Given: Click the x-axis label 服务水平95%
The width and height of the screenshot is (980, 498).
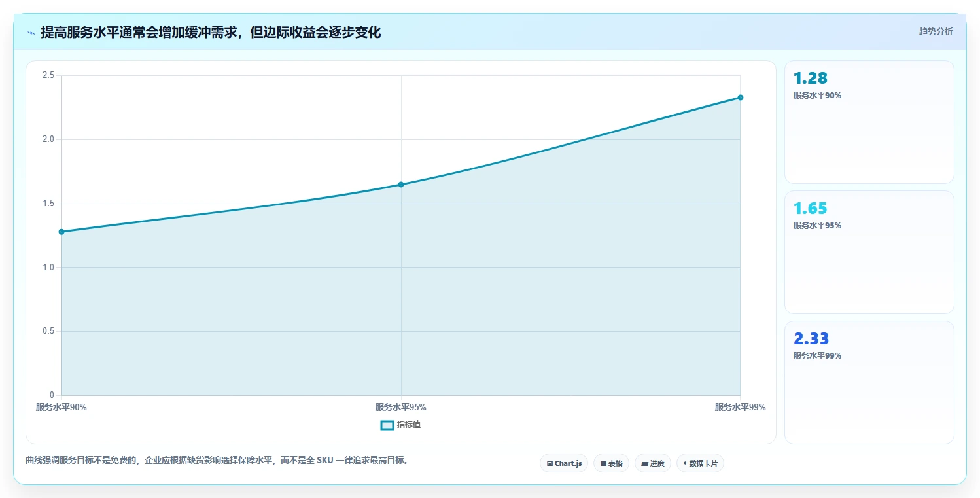Looking at the screenshot, I should [401, 407].
